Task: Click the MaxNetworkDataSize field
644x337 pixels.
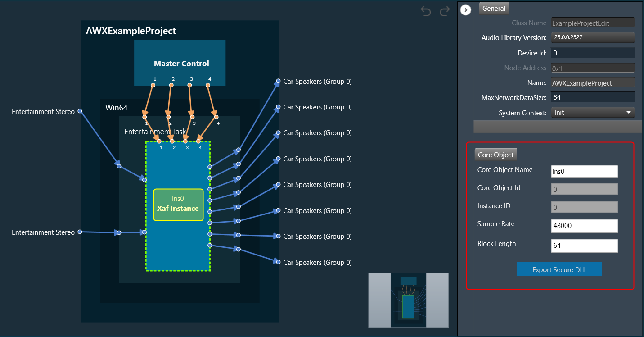Action: 592,97
